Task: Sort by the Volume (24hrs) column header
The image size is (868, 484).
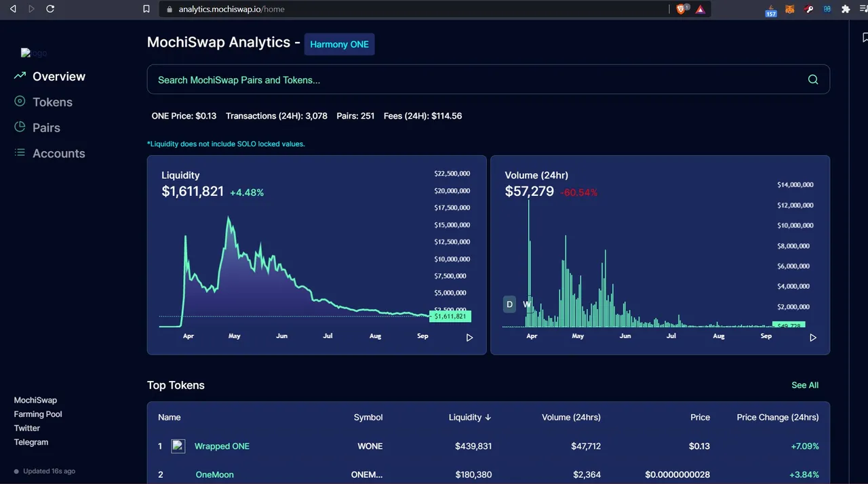Action: (x=571, y=417)
